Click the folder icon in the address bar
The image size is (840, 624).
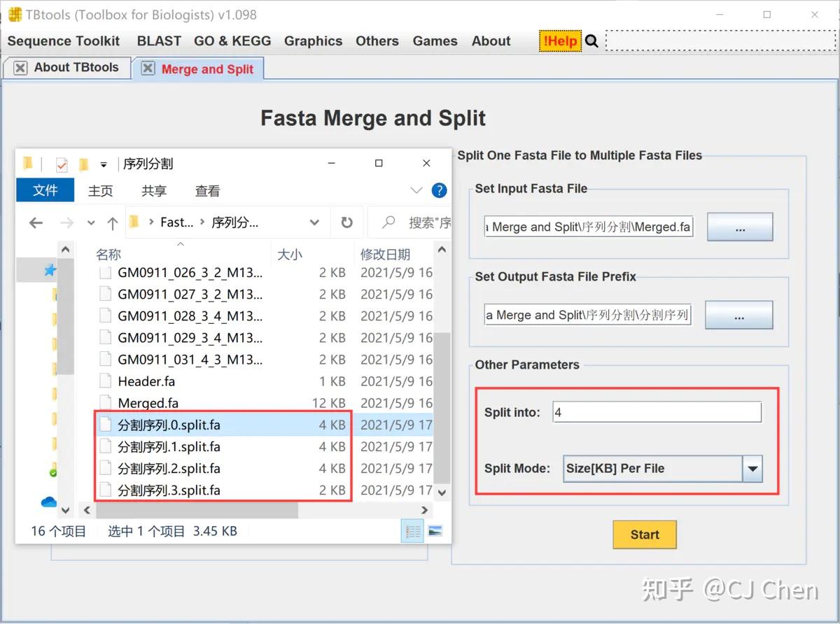click(133, 222)
